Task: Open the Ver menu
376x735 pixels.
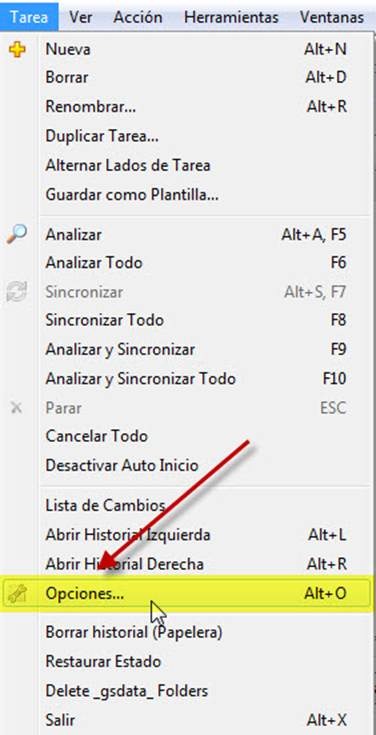Action: click(x=81, y=17)
